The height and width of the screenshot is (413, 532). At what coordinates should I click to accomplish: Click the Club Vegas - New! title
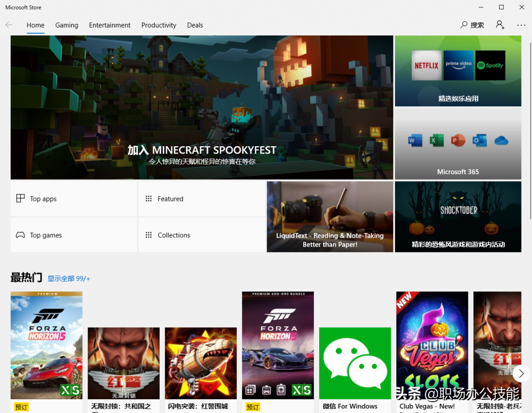tap(427, 406)
